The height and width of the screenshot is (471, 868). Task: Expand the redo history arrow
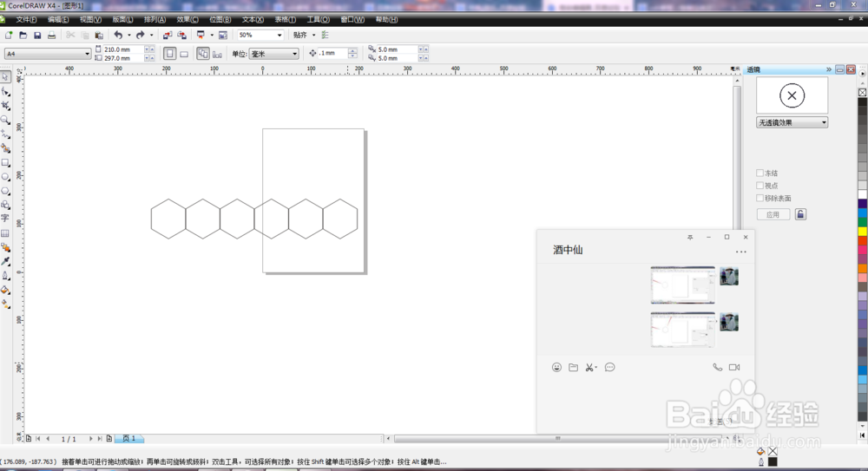pos(152,35)
